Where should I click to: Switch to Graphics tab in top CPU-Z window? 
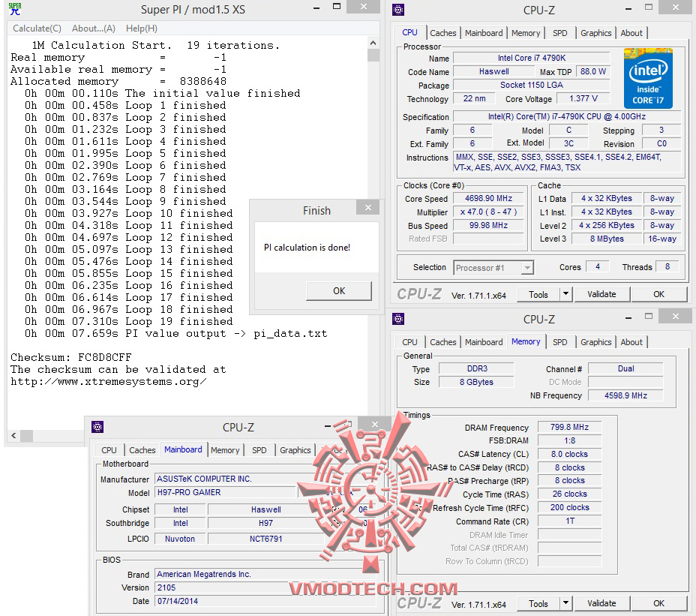(595, 33)
